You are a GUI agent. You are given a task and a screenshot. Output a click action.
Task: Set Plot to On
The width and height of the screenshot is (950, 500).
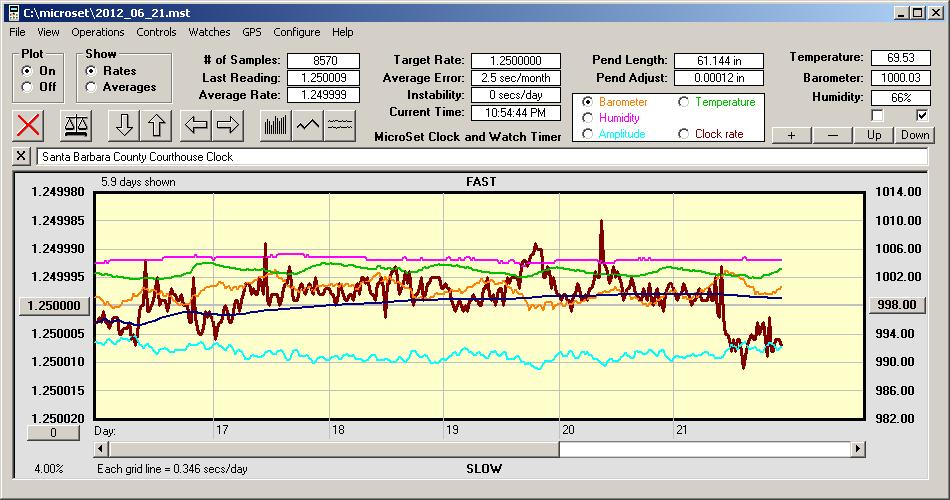[x=27, y=71]
